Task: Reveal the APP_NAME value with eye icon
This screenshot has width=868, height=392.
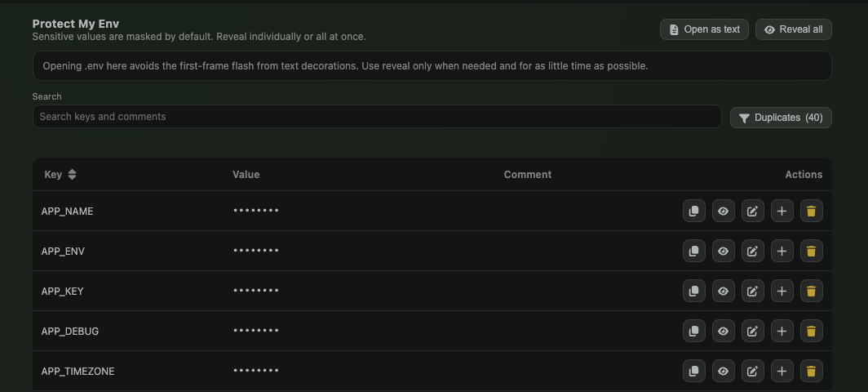Action: point(723,211)
